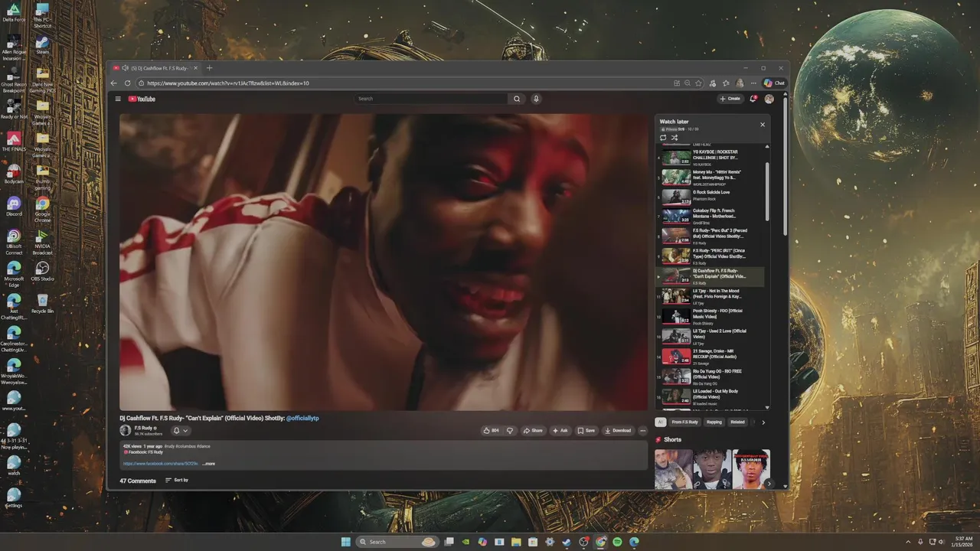980x551 pixels.
Task: Open the @officiallytp channel link
Action: pyautogui.click(x=302, y=419)
